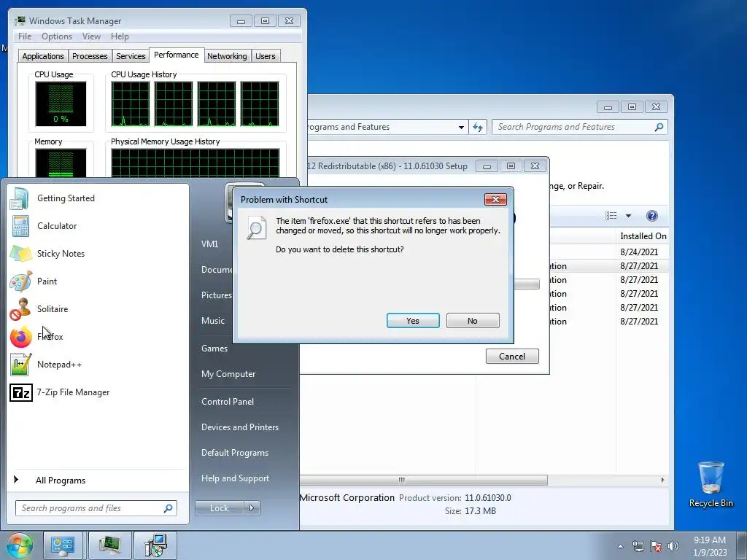Open the VM1 user folder
Image resolution: width=747 pixels, height=560 pixels.
point(209,244)
